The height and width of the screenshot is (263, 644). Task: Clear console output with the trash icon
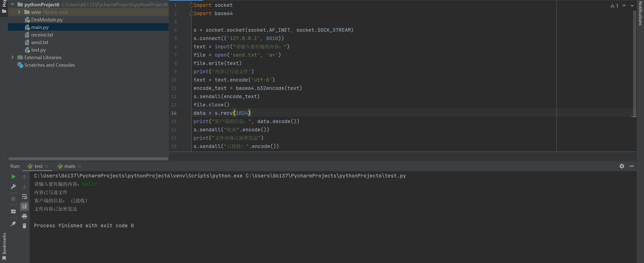24,226
